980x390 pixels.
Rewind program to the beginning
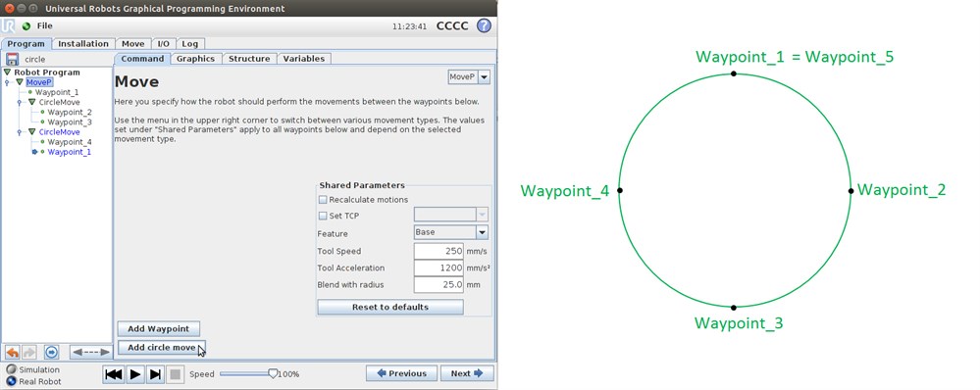(x=114, y=374)
